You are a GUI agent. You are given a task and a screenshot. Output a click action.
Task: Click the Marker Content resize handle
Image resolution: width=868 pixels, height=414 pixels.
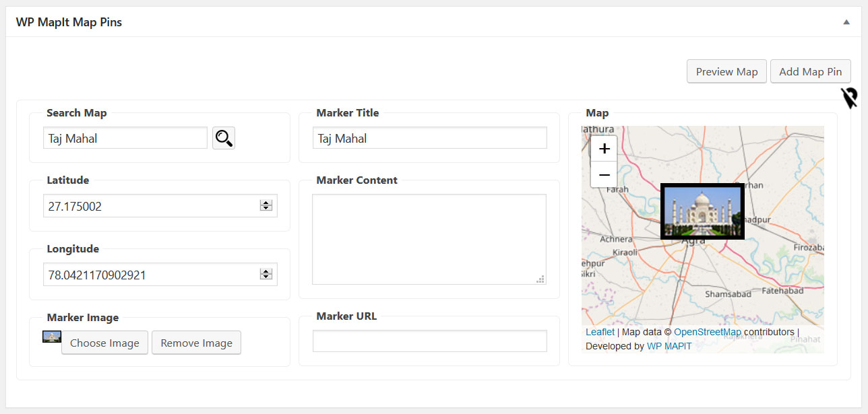click(x=540, y=279)
